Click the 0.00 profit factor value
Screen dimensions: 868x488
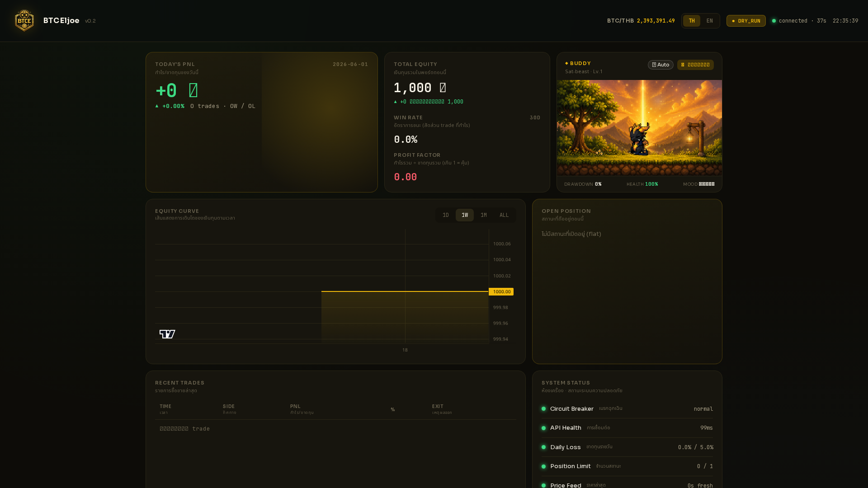click(406, 177)
